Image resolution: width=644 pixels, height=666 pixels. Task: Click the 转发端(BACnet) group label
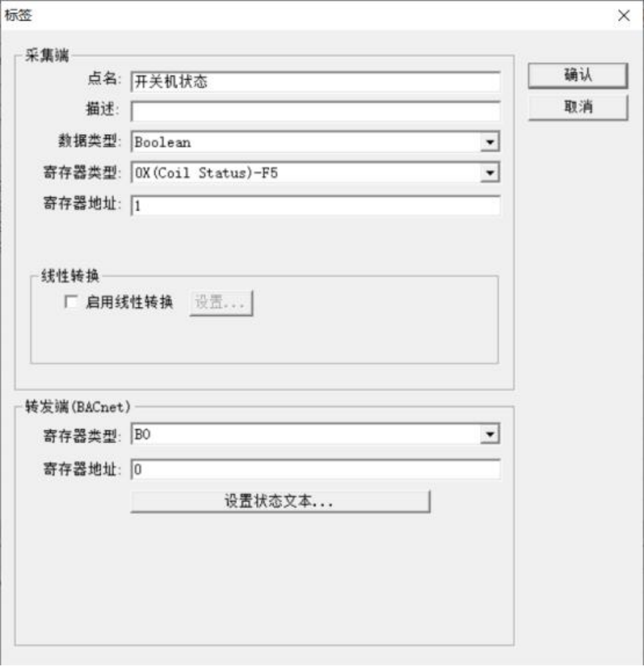tap(78, 406)
